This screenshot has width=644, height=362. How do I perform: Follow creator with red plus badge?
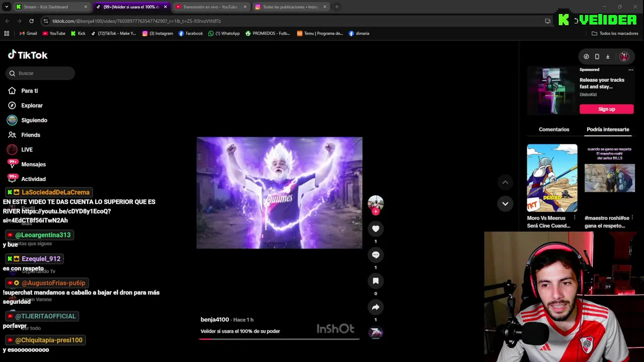(375, 212)
